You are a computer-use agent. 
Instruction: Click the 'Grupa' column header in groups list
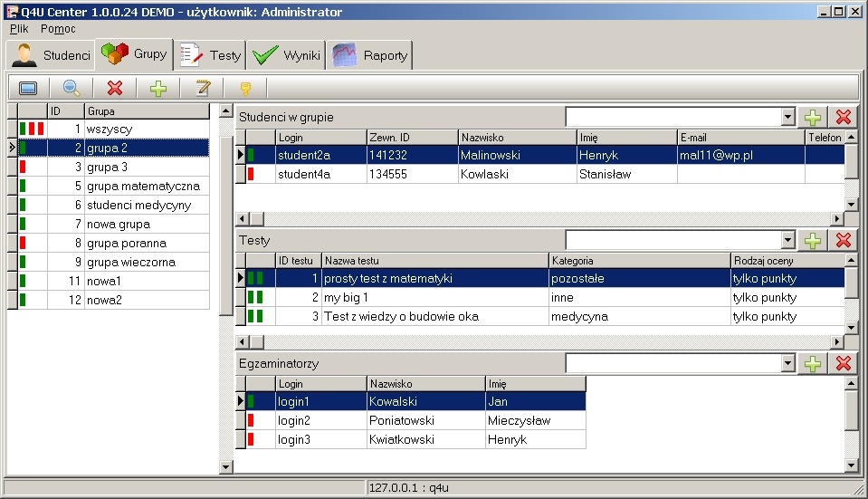[147, 111]
